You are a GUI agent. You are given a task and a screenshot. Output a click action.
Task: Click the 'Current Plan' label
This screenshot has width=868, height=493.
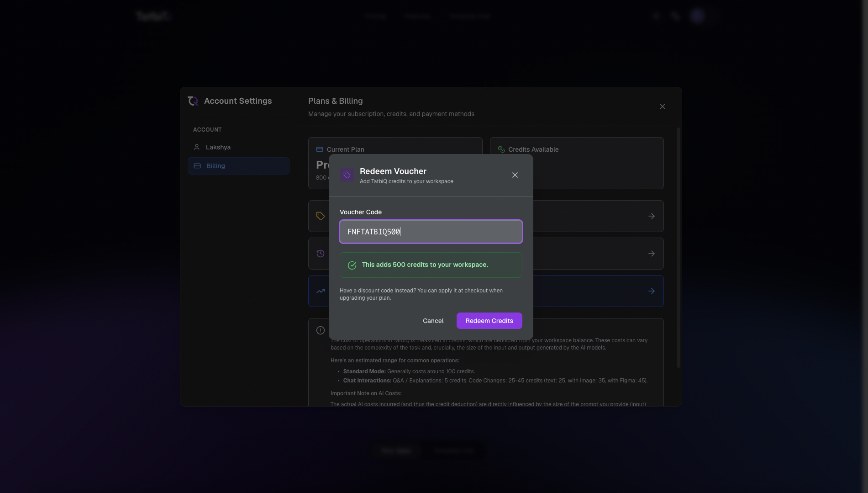pyautogui.click(x=345, y=149)
